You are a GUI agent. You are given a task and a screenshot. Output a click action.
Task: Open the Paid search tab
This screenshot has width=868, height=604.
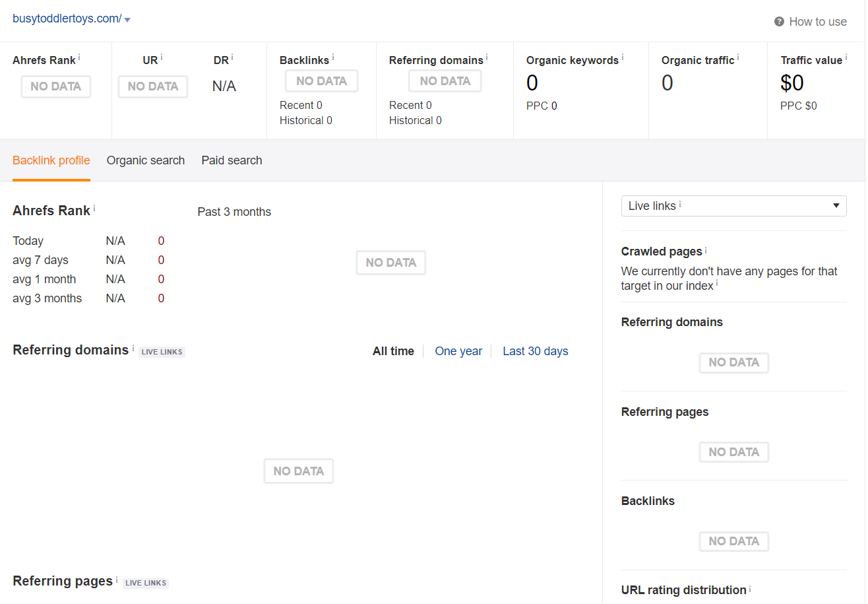[x=232, y=160]
